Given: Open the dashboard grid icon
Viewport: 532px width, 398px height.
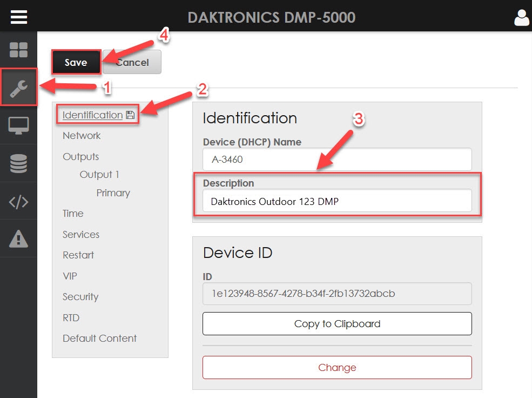Looking at the screenshot, I should pos(18,50).
